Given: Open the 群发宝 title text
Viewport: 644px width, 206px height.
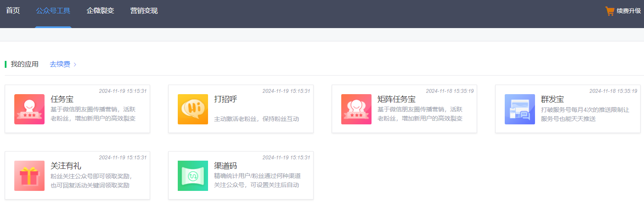Looking at the screenshot, I should 552,99.
